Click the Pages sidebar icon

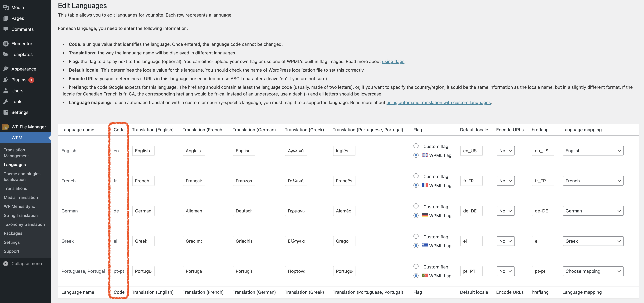coord(6,18)
